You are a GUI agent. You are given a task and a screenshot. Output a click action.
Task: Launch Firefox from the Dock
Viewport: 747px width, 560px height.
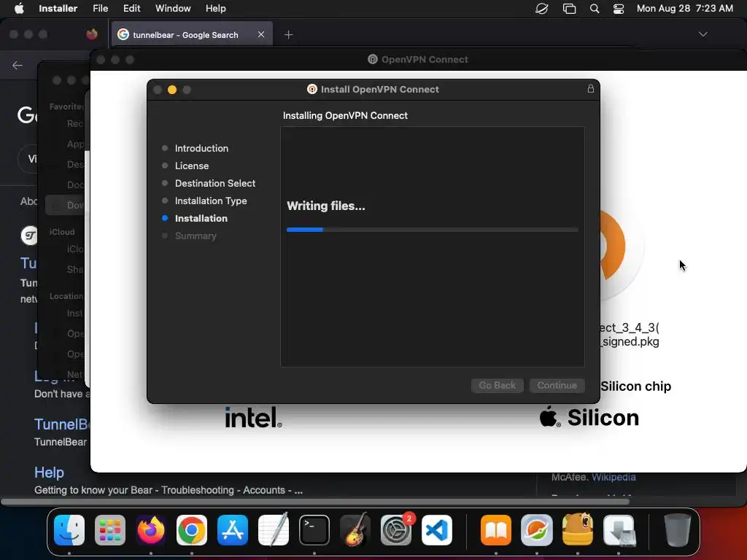point(150,529)
